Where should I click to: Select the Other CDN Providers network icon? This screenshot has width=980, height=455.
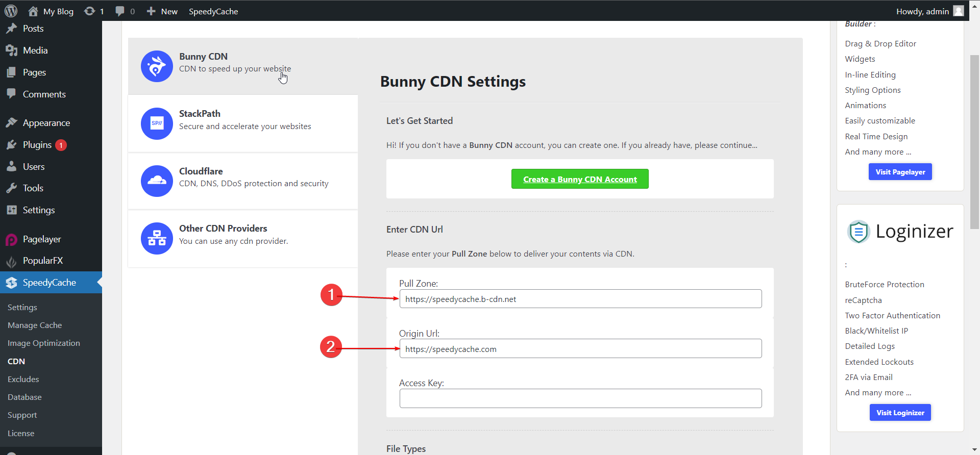[157, 238]
